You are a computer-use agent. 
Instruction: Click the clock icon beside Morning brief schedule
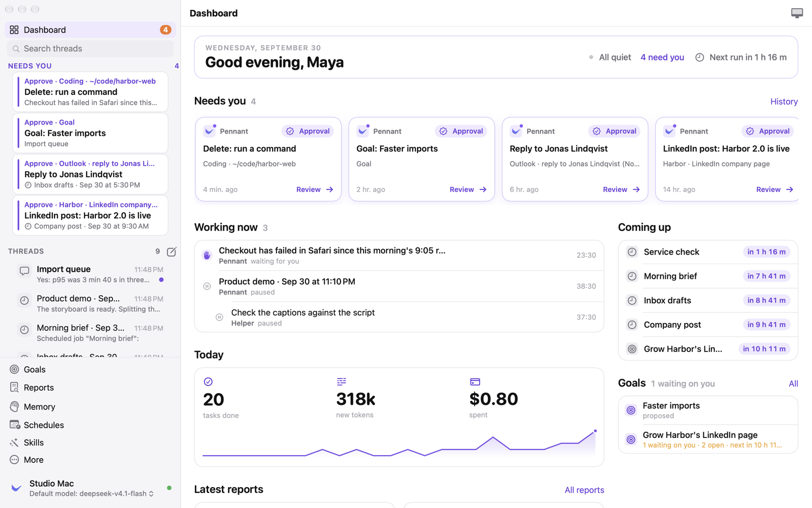tap(632, 276)
